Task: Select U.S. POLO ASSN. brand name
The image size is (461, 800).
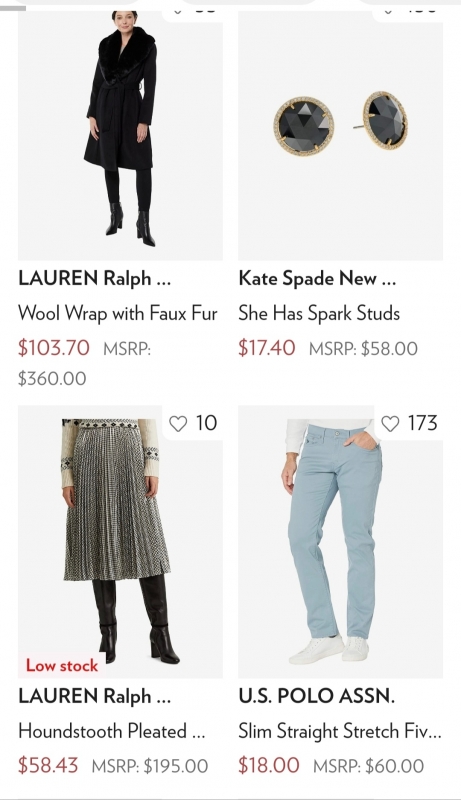Action: 316,696
